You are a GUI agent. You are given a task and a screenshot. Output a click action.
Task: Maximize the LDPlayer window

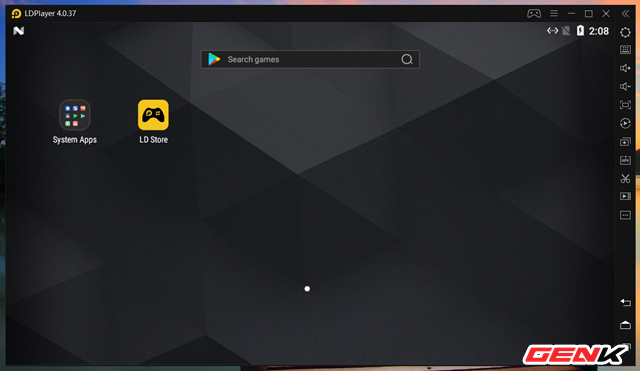589,14
